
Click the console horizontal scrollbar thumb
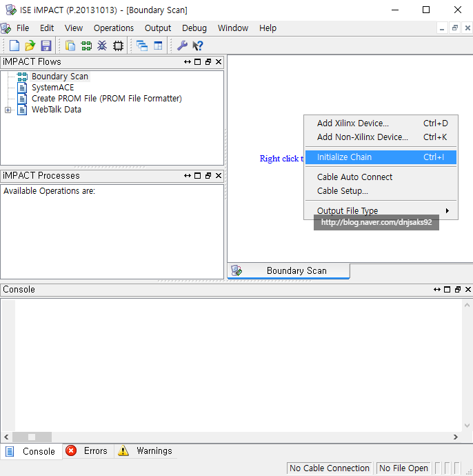(x=32, y=437)
